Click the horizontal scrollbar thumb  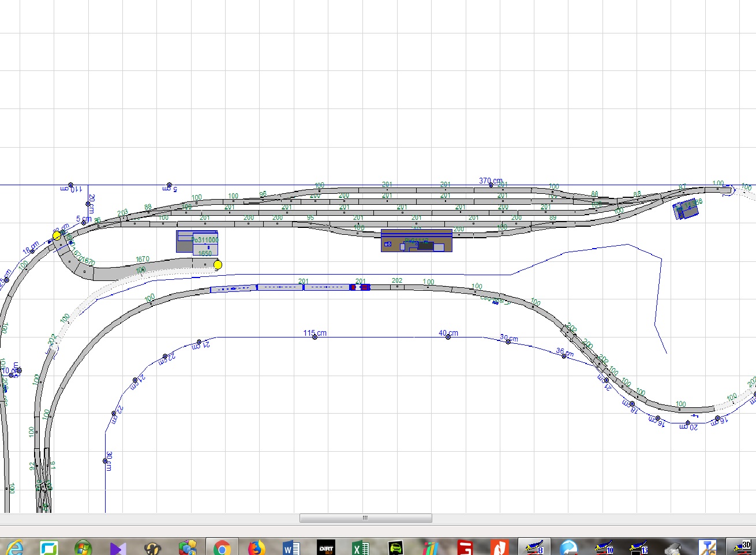pos(365,518)
